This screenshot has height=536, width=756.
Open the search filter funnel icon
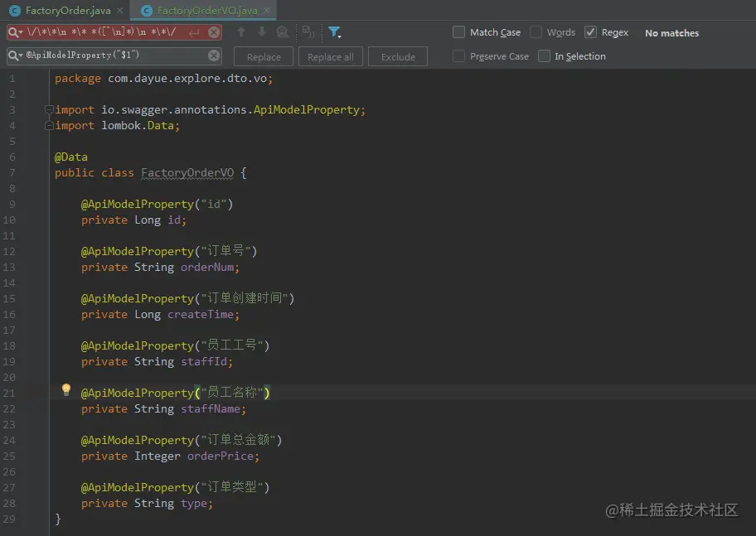tap(335, 32)
